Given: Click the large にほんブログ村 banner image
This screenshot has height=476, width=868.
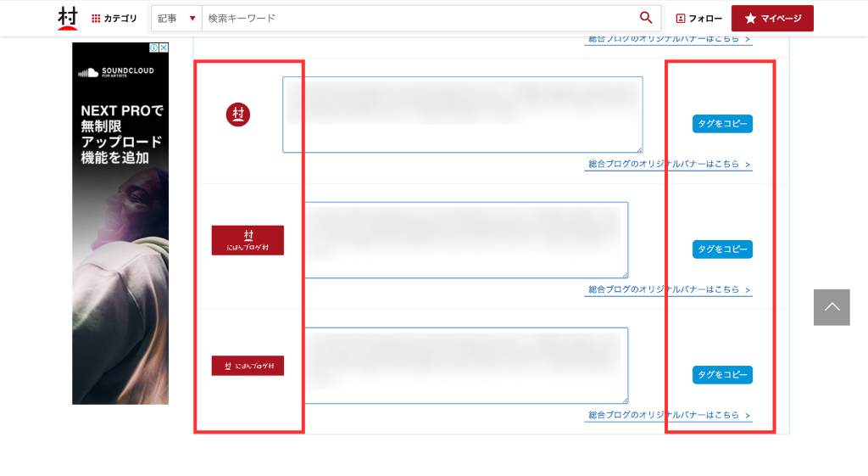Looking at the screenshot, I should coord(248,240).
